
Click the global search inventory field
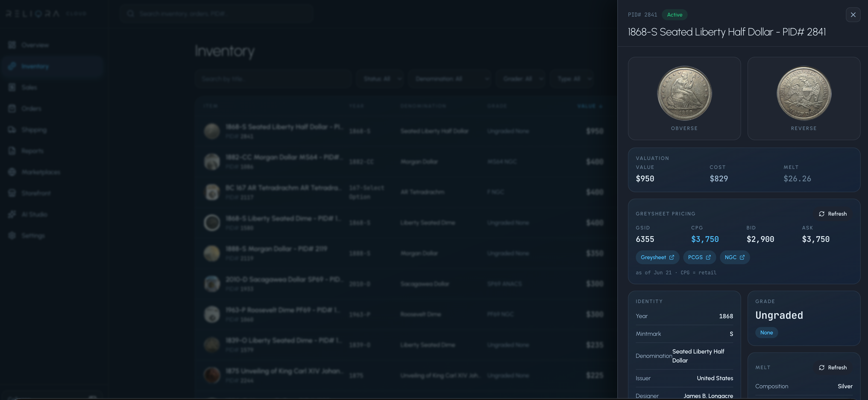(x=217, y=14)
